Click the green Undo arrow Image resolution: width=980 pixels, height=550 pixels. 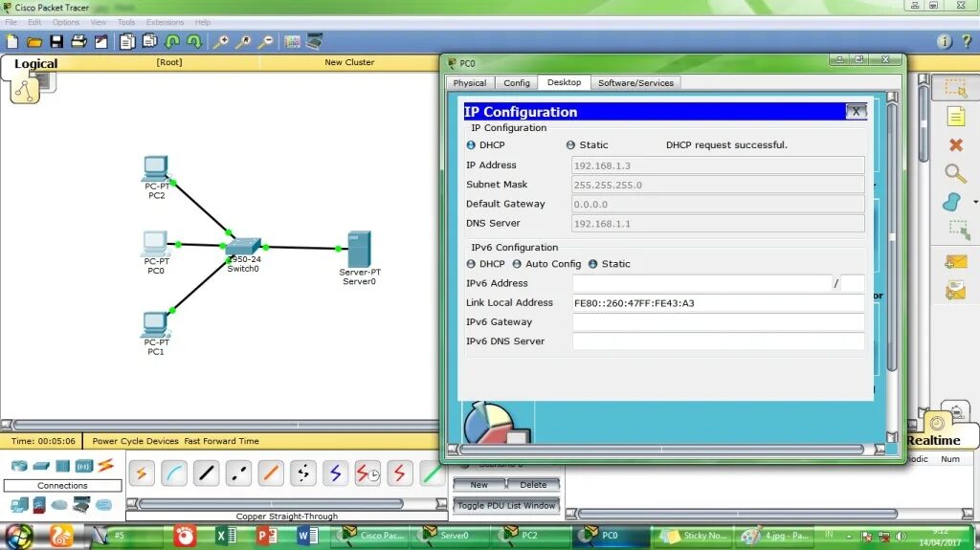pyautogui.click(x=172, y=42)
